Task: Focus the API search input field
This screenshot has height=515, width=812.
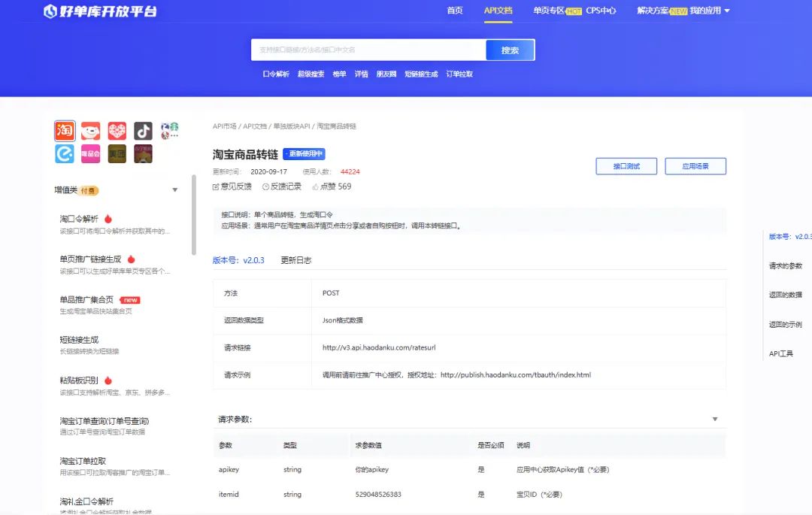Action: 368,50
